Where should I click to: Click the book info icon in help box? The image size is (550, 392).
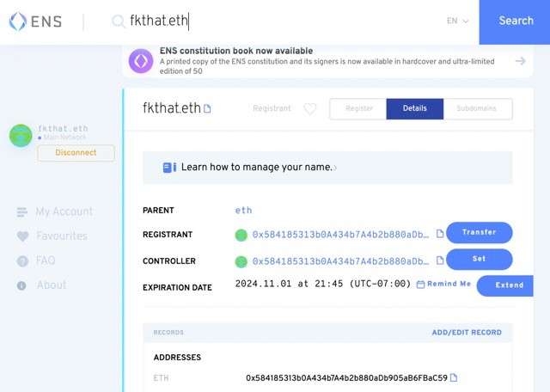point(169,168)
